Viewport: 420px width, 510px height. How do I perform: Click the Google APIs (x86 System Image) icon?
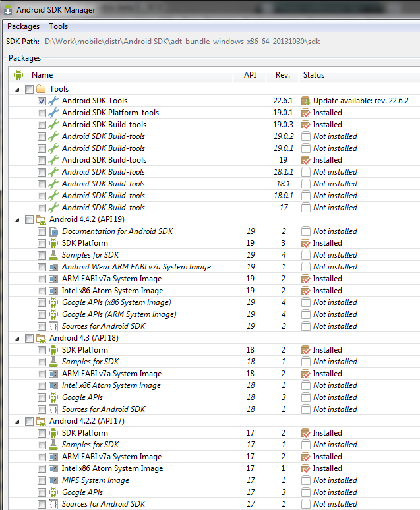53,302
